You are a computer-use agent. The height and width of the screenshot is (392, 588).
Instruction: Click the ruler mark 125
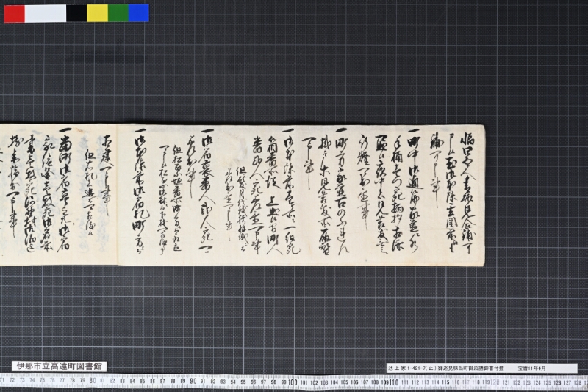[547, 383]
